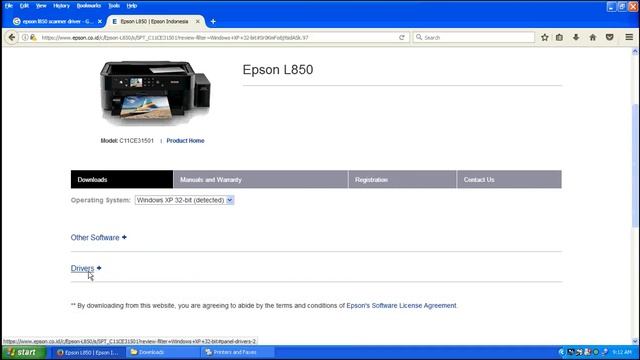The image size is (640, 360).
Task: Click the Pocket icon in toolbar
Action: (609, 37)
